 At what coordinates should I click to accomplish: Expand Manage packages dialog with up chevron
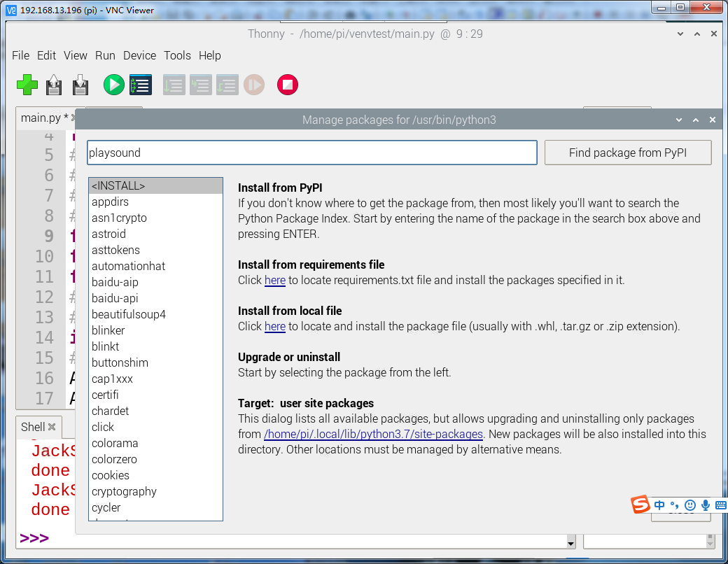[696, 120]
